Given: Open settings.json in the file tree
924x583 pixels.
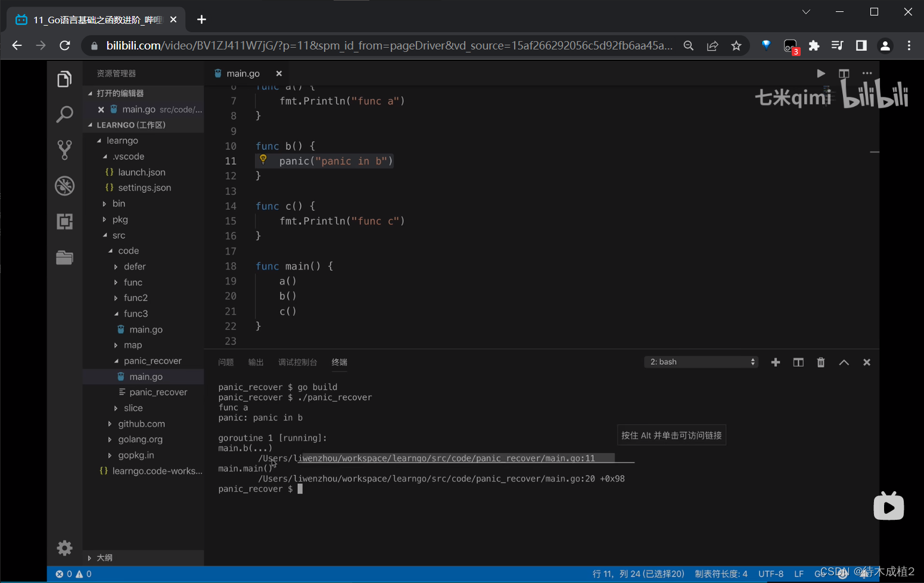Looking at the screenshot, I should point(145,188).
